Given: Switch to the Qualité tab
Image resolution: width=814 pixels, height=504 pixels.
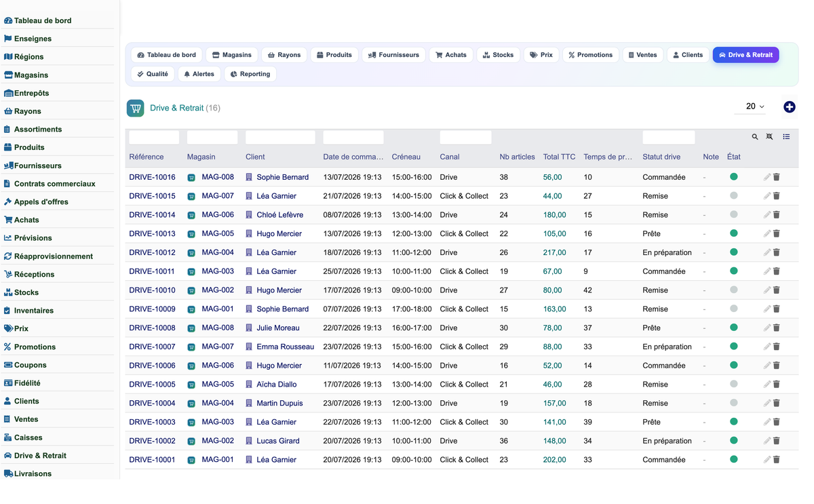Looking at the screenshot, I should click(153, 74).
